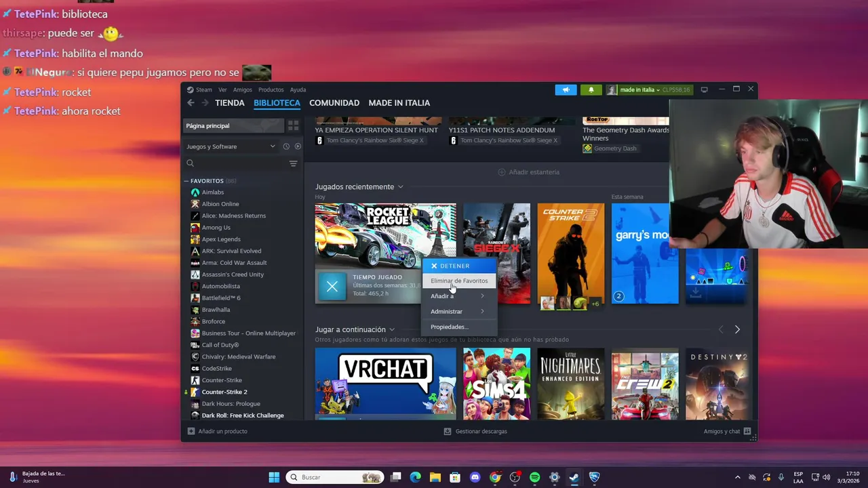
Task: Open the Y11S1 PATCH NOTES ADDENDUM news
Action: tap(501, 130)
